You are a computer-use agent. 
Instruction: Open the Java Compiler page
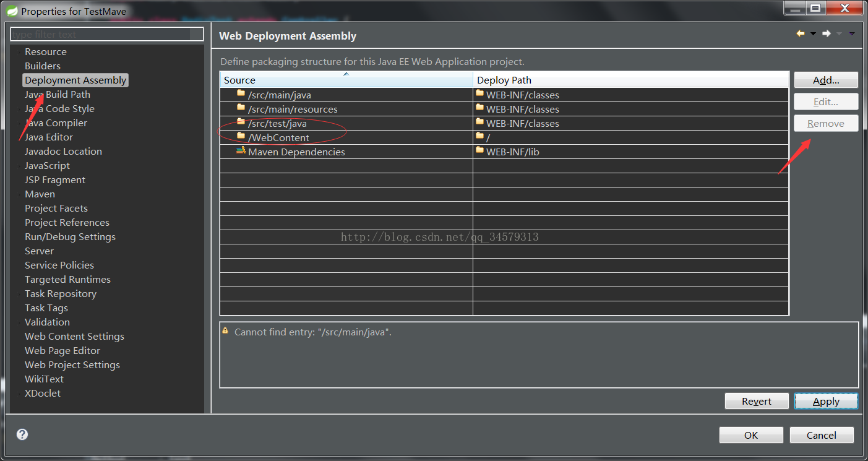[56, 123]
